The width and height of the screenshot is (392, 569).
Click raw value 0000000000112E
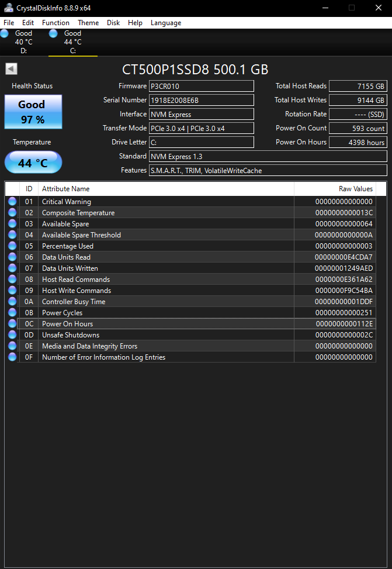[344, 324]
